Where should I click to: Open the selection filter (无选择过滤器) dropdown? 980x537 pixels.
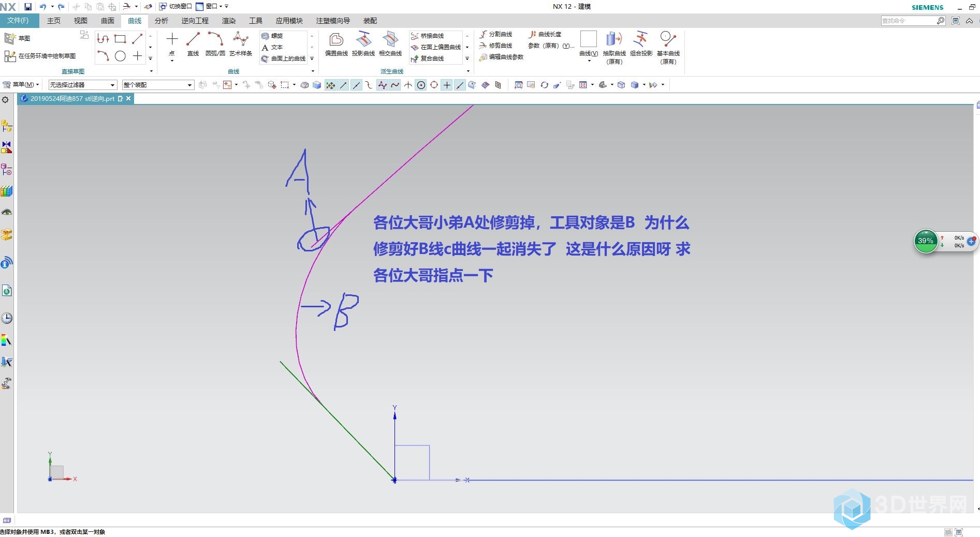click(x=83, y=85)
